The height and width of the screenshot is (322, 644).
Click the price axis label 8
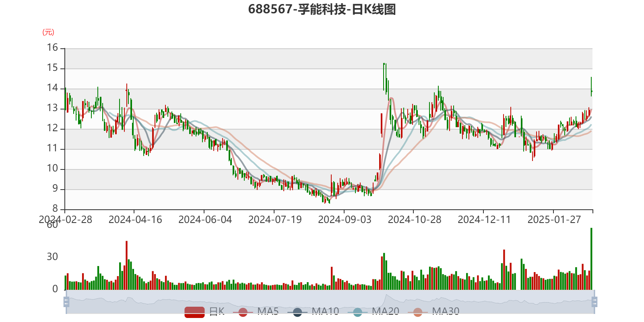coord(55,208)
